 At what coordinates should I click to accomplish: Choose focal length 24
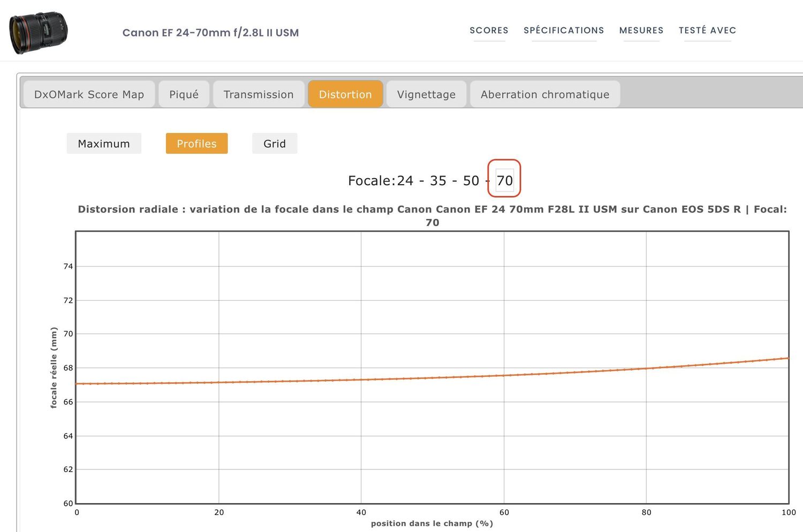point(405,181)
